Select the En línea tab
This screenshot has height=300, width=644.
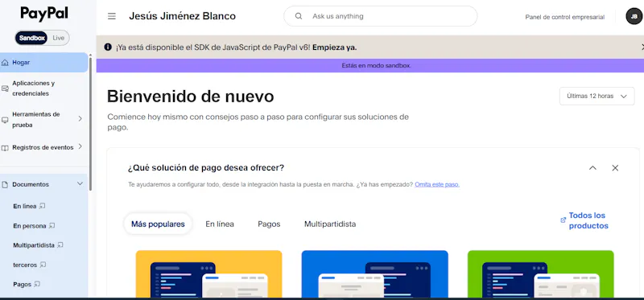(220, 224)
